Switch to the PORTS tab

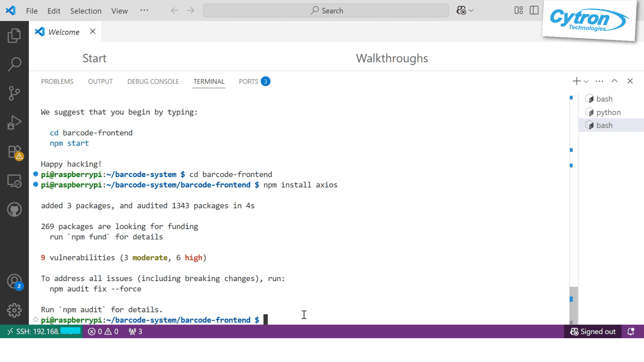248,82
